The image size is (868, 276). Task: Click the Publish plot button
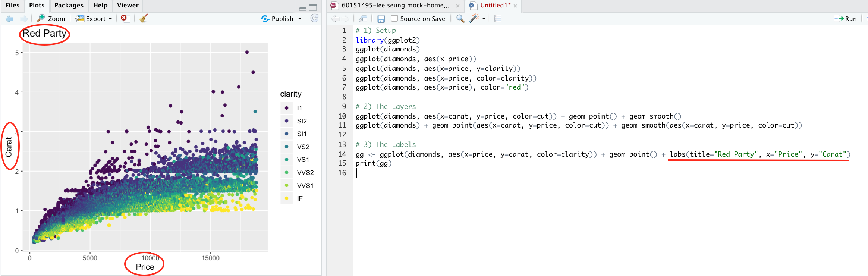coord(277,19)
